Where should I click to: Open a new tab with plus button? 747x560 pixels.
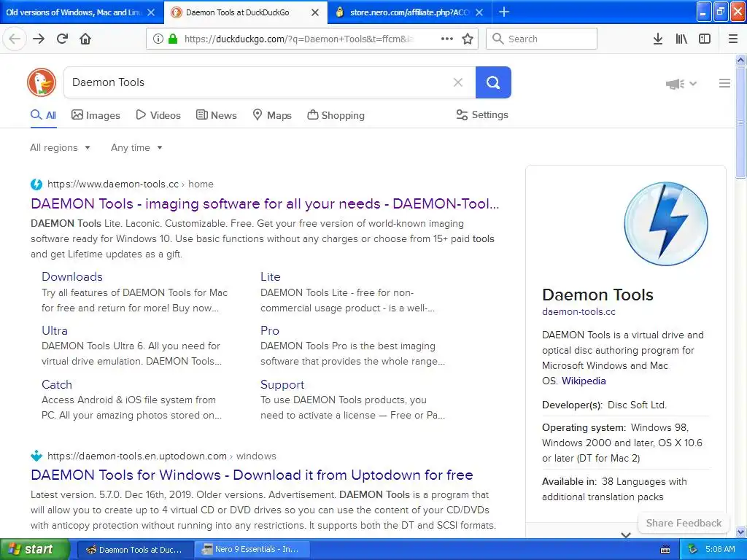(x=503, y=12)
